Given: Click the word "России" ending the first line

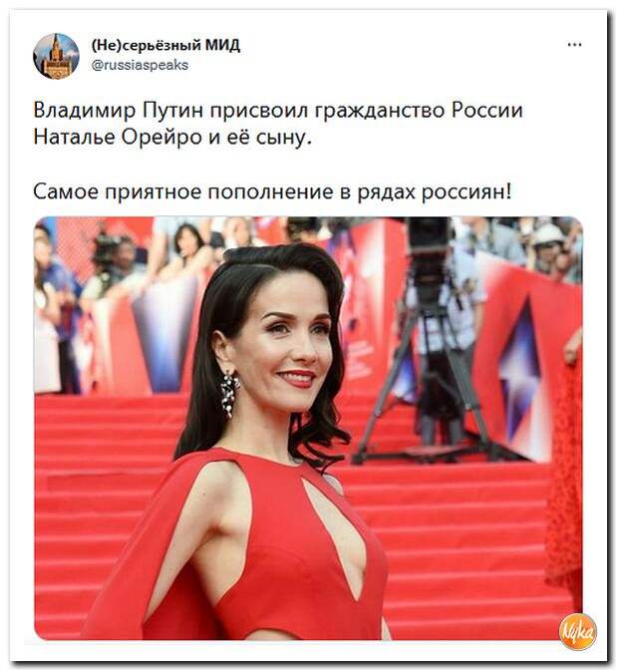Looking at the screenshot, I should point(486,110).
